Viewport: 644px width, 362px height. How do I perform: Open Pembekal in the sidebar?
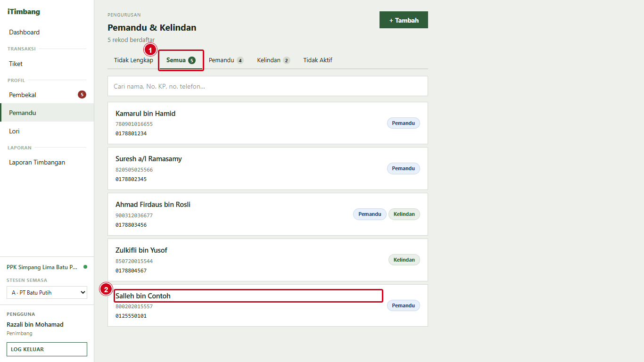[47, 95]
